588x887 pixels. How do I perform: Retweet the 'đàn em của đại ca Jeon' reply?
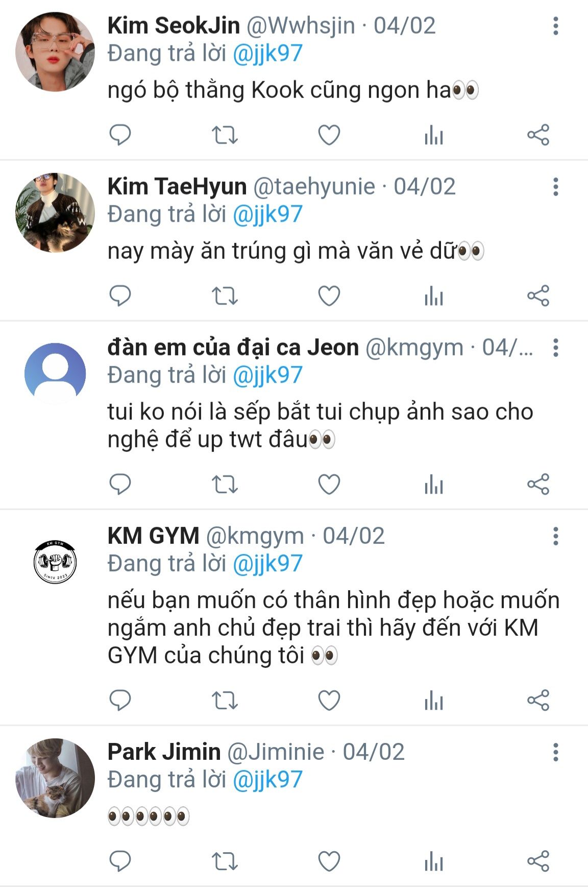pos(225,484)
